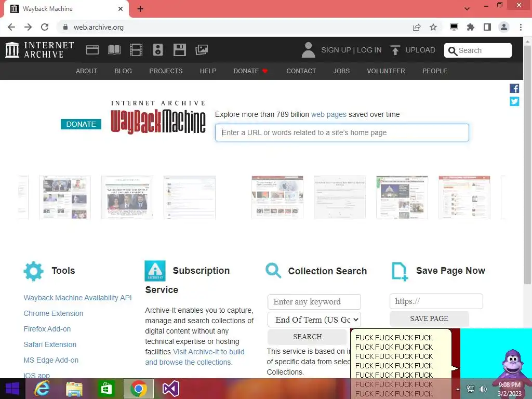Open the ABOUT menu item

coord(87,71)
